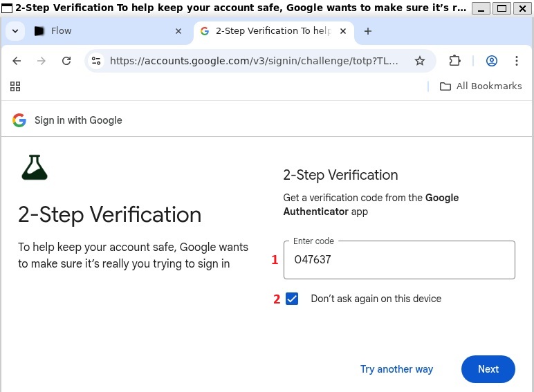
Task: Uncheck Don't ask again on this device
Action: click(292, 299)
